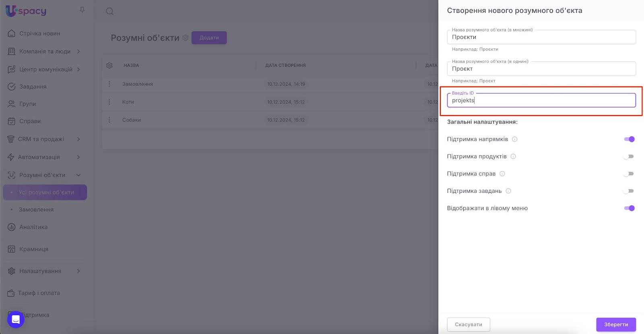Turn off Відображати в лівому меню
Image resolution: width=644 pixels, height=334 pixels.
(629, 208)
